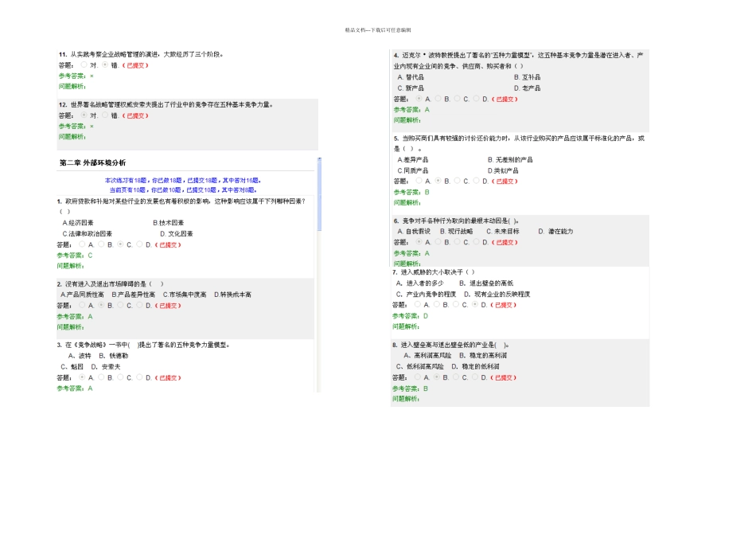Select answer C radio for question 1 (政府贷款和补贴)

[x=120, y=244]
